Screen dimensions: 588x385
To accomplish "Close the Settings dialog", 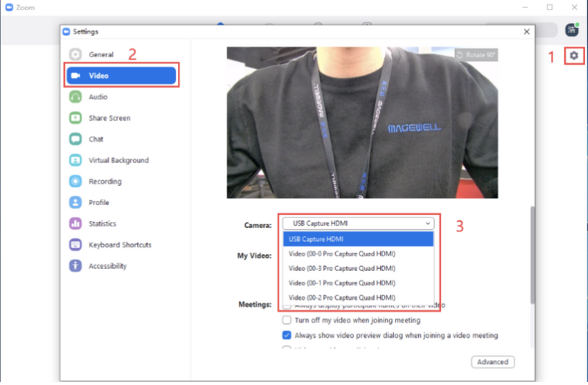I will (526, 32).
